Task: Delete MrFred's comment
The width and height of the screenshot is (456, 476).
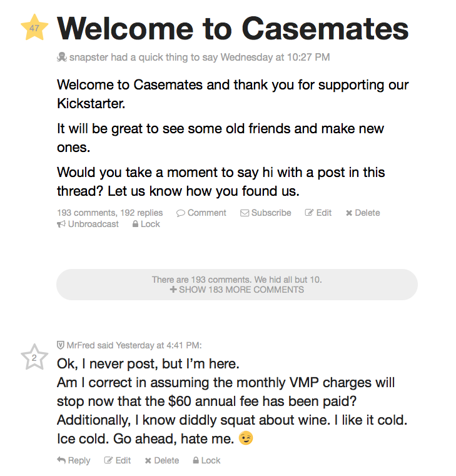Action: pos(161,460)
